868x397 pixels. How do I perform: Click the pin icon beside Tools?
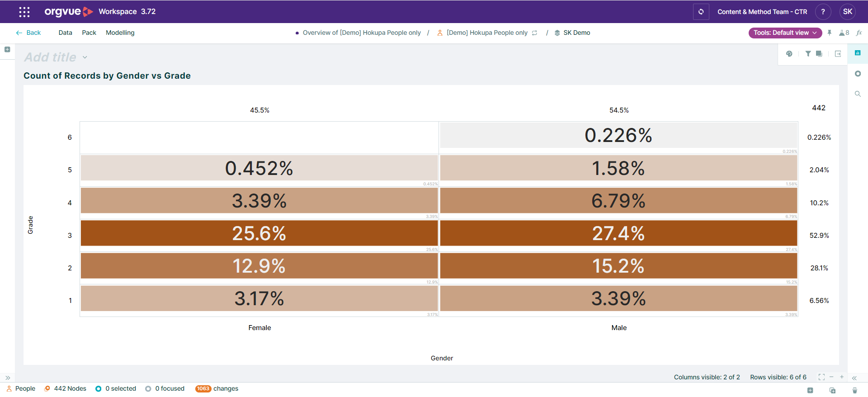coord(830,33)
